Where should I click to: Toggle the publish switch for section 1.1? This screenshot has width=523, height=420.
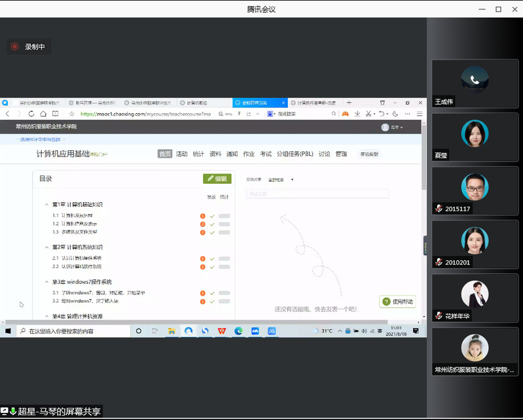click(x=225, y=216)
